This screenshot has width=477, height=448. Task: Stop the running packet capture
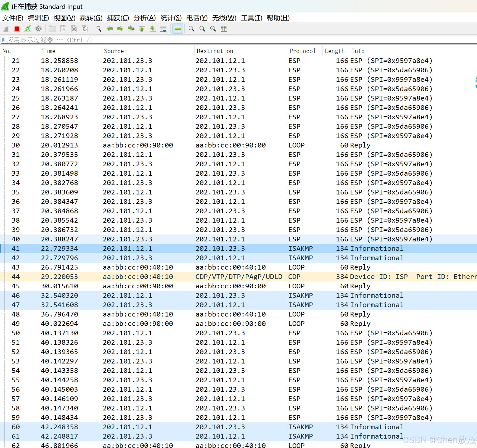point(17,29)
